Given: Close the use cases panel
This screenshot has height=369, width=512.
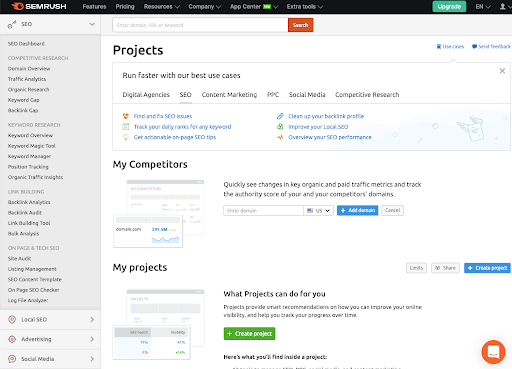Looking at the screenshot, I should click(x=502, y=71).
